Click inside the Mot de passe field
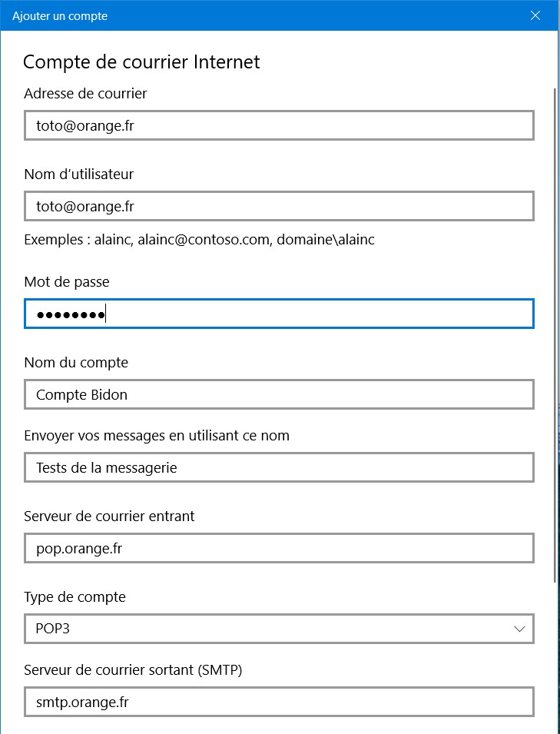 pyautogui.click(x=279, y=314)
